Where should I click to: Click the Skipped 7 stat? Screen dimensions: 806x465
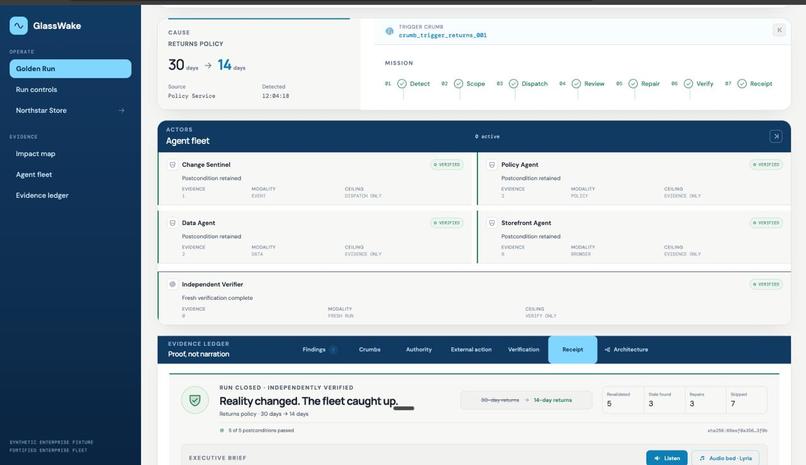click(x=745, y=400)
